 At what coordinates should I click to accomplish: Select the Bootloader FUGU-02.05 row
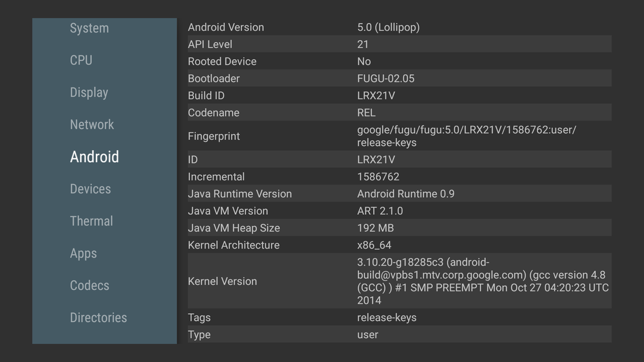(398, 78)
